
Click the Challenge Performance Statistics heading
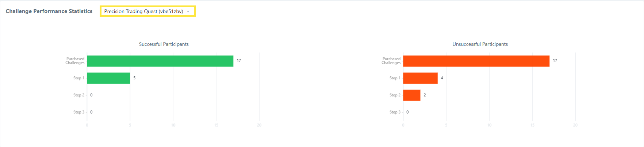pos(49,11)
